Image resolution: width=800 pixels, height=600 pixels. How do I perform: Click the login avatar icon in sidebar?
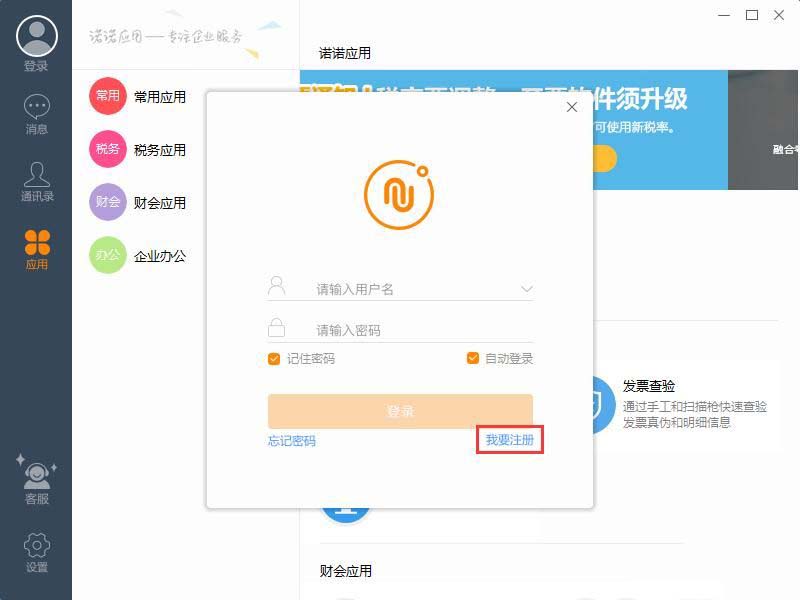point(36,36)
